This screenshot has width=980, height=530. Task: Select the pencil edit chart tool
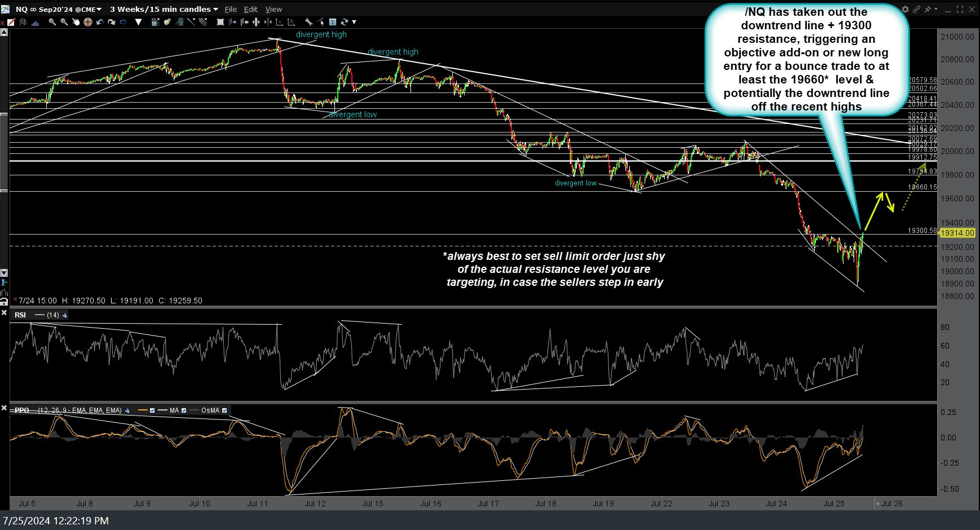pyautogui.click(x=11, y=22)
